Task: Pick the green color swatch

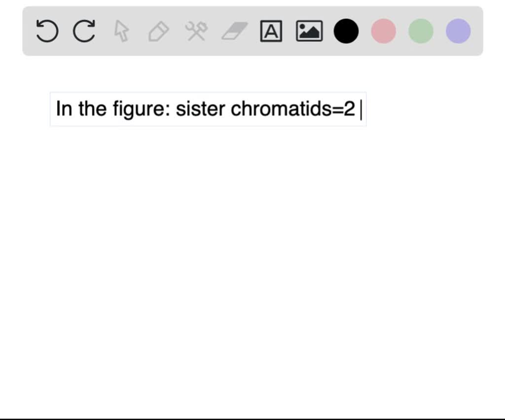Action: tap(421, 31)
